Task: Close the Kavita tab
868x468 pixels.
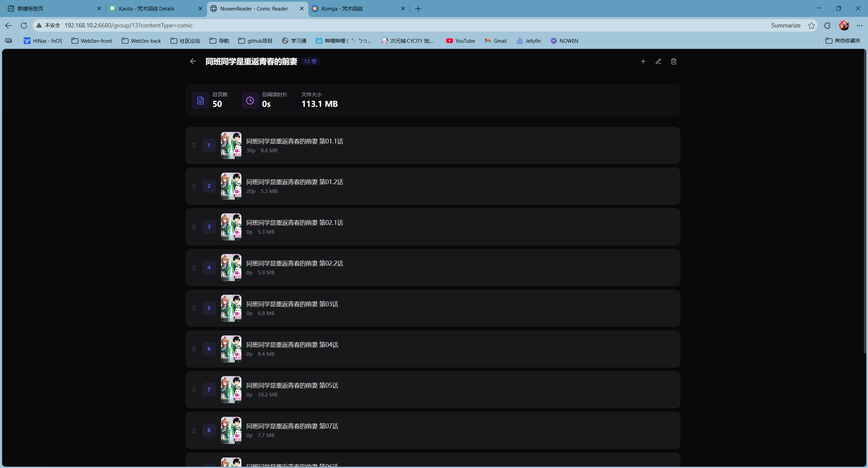Action: pyautogui.click(x=200, y=8)
